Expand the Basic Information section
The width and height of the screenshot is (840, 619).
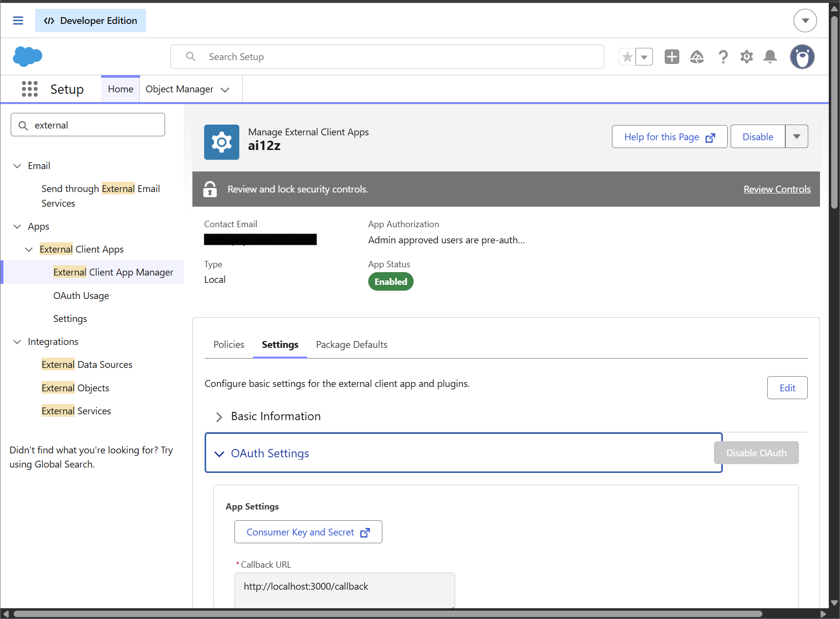click(276, 416)
